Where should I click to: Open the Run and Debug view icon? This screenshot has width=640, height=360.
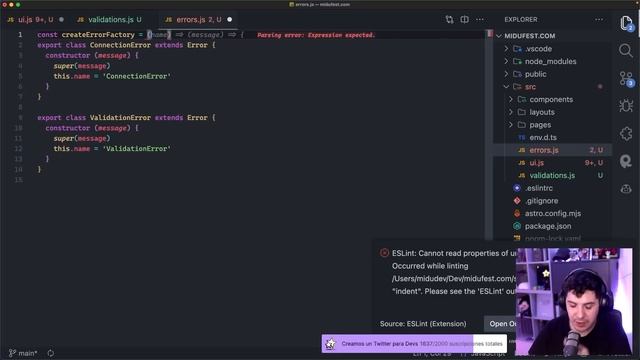click(626, 106)
